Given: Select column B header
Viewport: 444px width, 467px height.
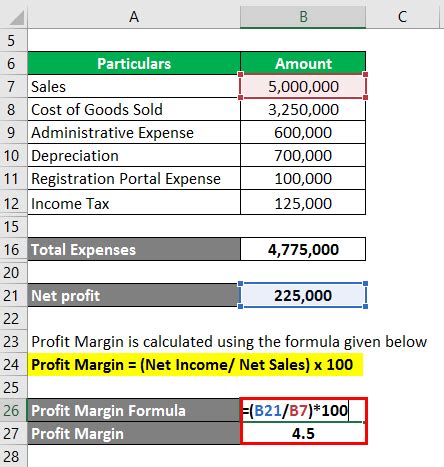Looking at the screenshot, I should click(303, 16).
